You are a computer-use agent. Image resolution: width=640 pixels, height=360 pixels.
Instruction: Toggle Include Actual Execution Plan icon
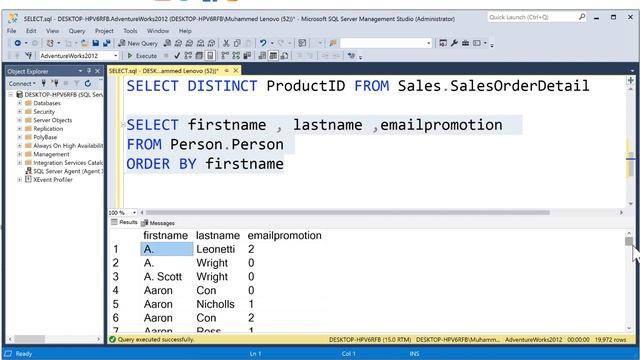225,56
